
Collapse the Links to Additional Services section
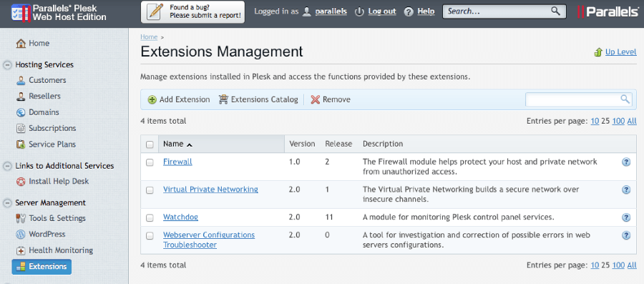pyautogui.click(x=7, y=166)
